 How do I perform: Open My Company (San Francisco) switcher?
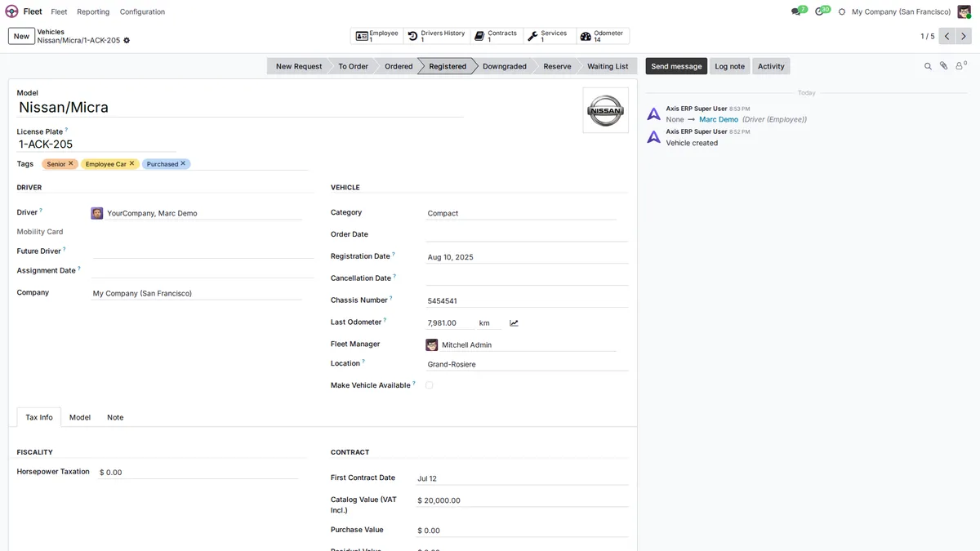[x=901, y=11]
